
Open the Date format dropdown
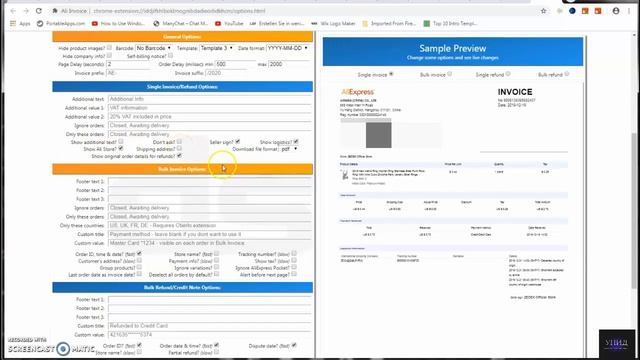click(x=287, y=48)
